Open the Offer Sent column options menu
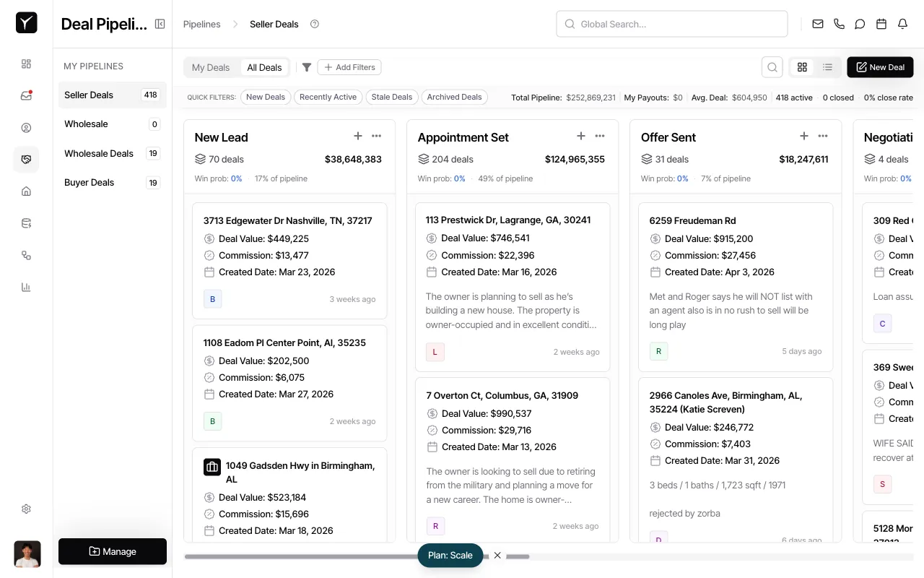924x578 pixels. [822, 136]
